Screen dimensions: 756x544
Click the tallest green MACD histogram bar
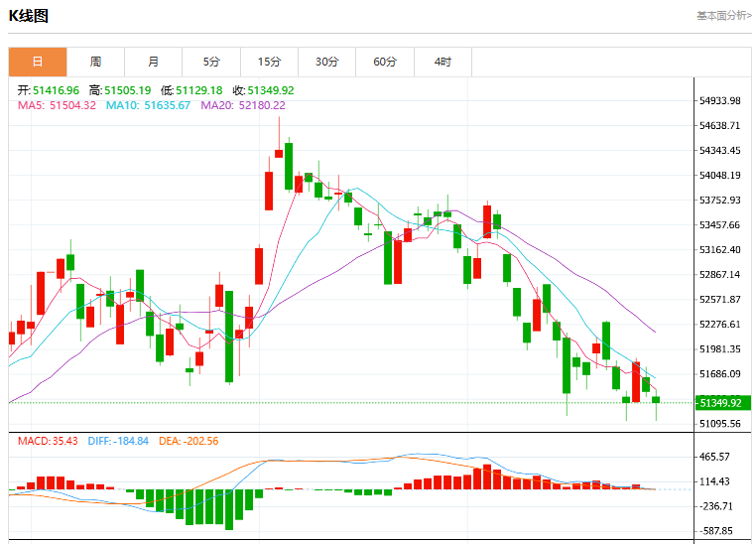[x=229, y=509]
